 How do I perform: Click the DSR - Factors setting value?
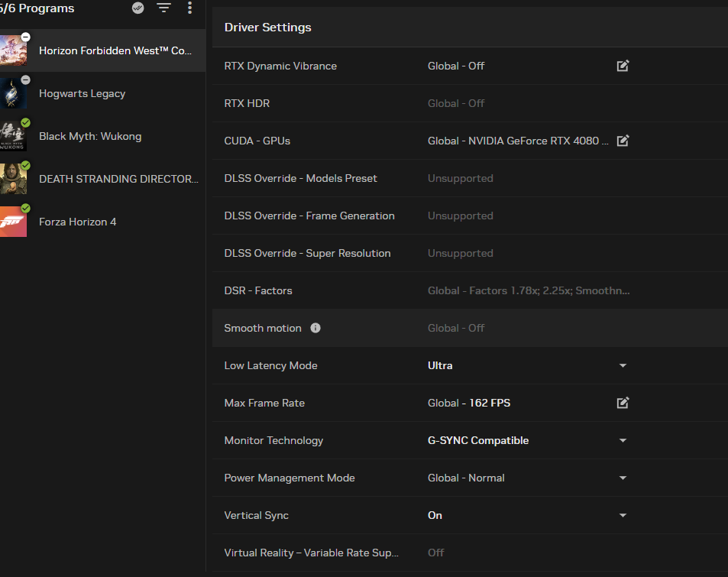529,291
